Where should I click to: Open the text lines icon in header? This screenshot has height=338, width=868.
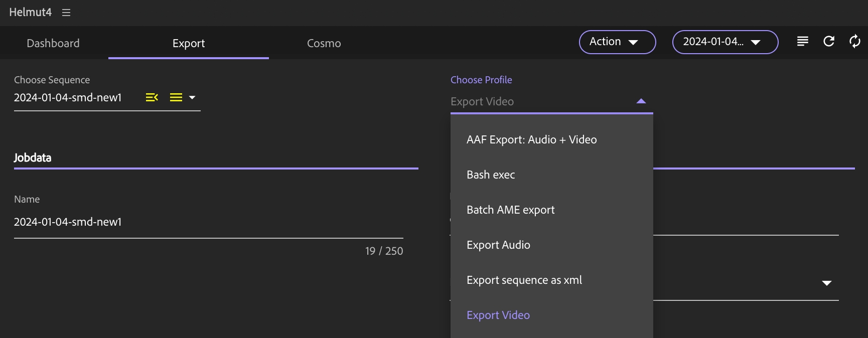[x=803, y=42]
